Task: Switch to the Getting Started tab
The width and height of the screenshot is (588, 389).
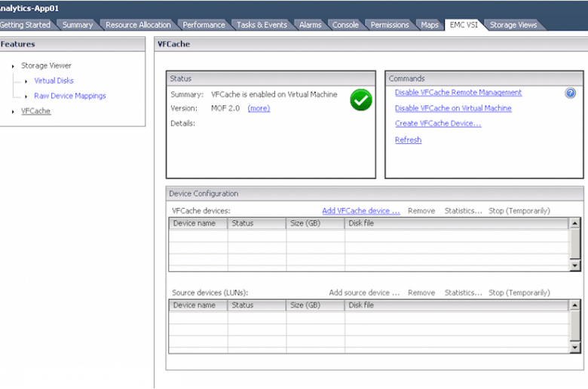Action: 26,25
